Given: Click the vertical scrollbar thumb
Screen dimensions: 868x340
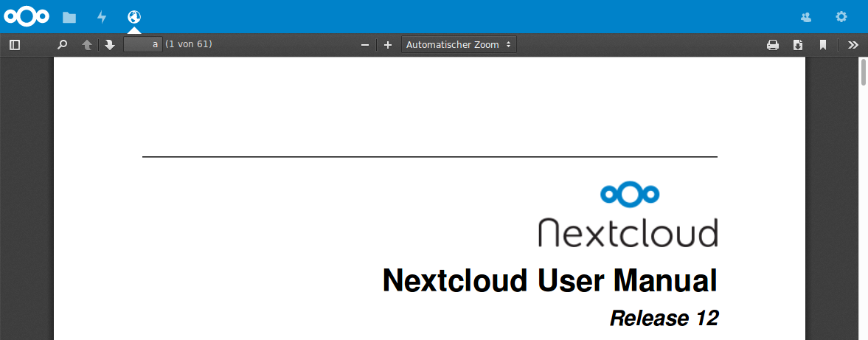Looking at the screenshot, I should [x=863, y=73].
